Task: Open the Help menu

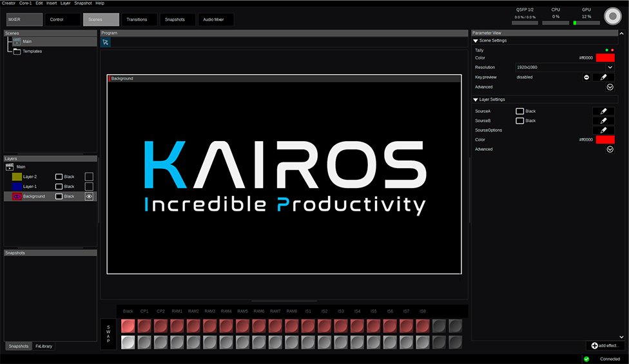Action: tap(100, 3)
